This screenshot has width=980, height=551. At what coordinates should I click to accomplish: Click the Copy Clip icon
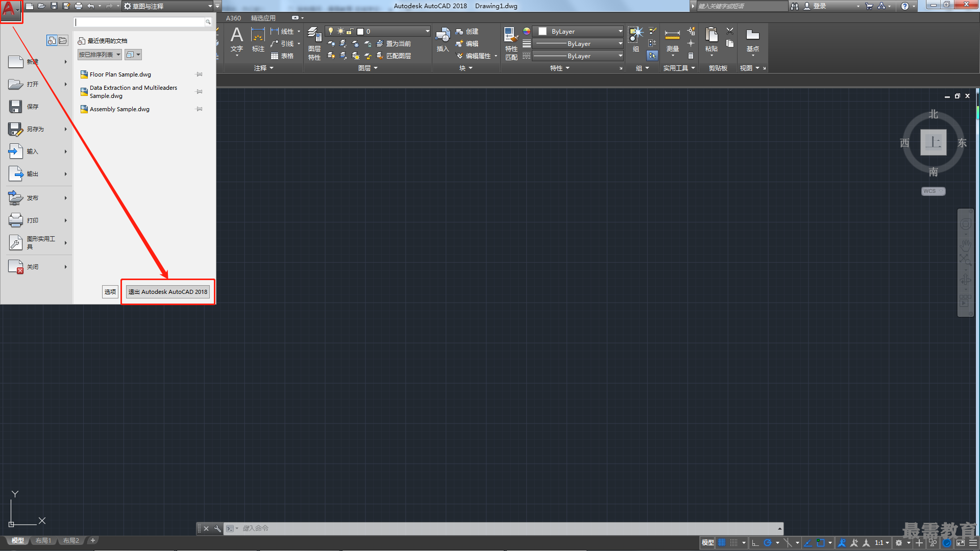point(730,44)
